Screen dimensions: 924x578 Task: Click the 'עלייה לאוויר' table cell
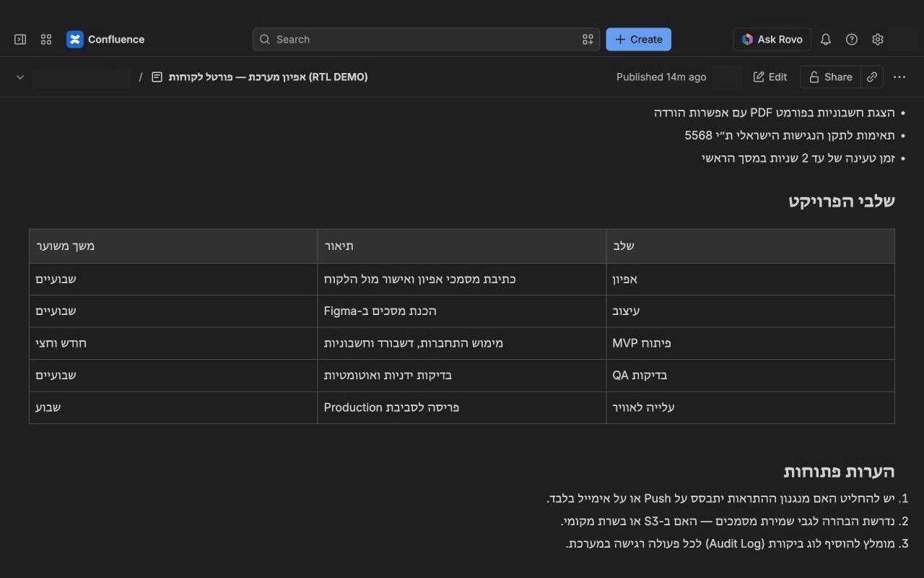point(750,407)
